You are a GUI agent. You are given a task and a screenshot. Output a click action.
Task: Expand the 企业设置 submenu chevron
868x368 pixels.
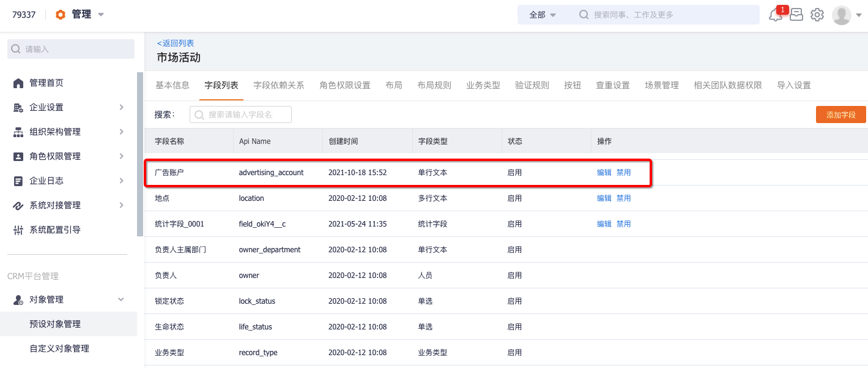(121, 107)
